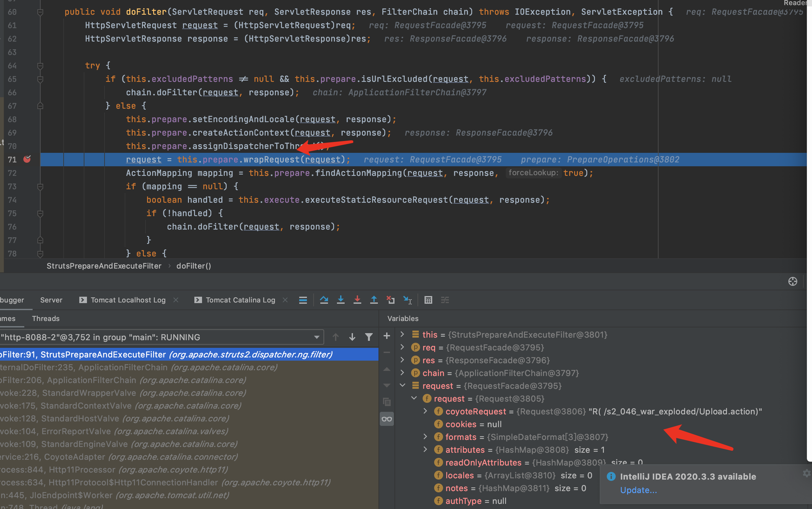
Task: Expand the formats field node
Action: point(426,437)
